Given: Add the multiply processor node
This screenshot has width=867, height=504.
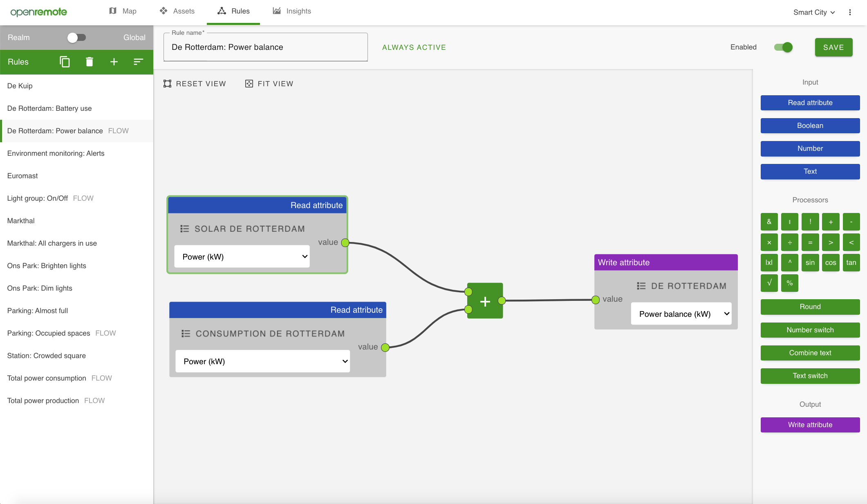Looking at the screenshot, I should pos(769,242).
